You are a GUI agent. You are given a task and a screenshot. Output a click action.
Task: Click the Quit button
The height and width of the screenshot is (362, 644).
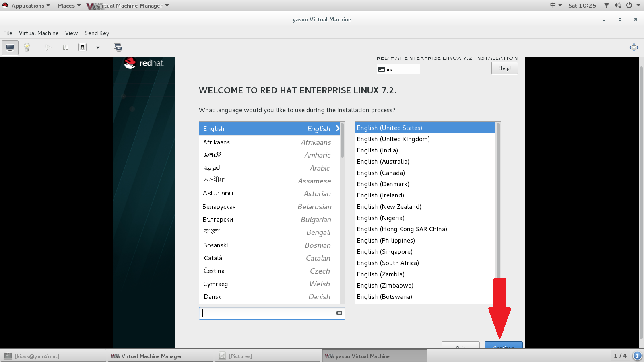point(460,346)
